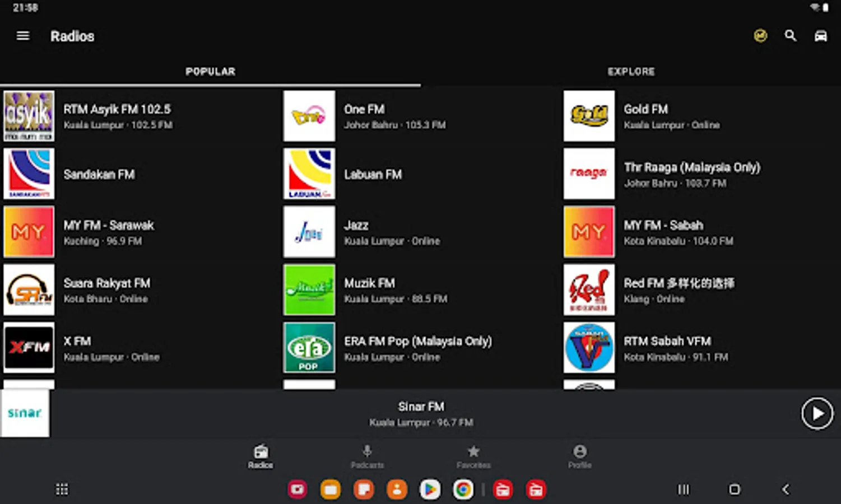Screen dimensions: 841x504
Task: Launch Chrome from the taskbar
Action: click(x=463, y=489)
